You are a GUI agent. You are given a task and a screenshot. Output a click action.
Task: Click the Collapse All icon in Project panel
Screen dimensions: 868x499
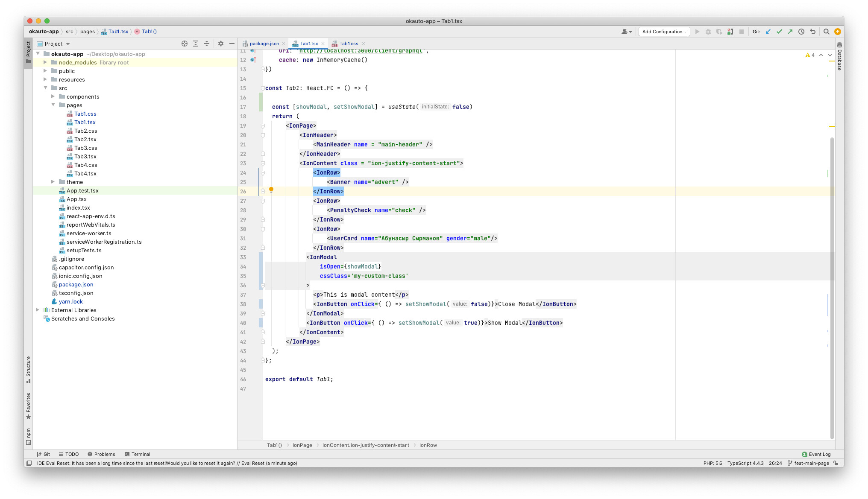click(207, 44)
